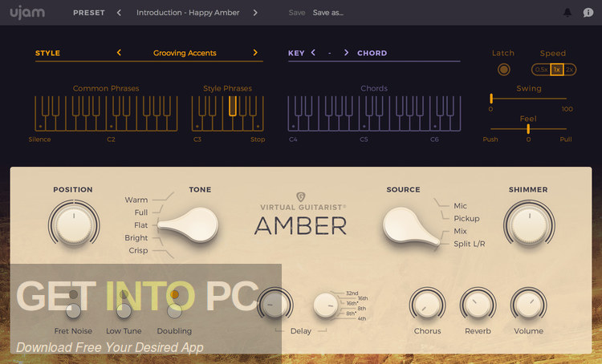Select the next style arrow
Image resolution: width=602 pixels, height=364 pixels.
255,53
